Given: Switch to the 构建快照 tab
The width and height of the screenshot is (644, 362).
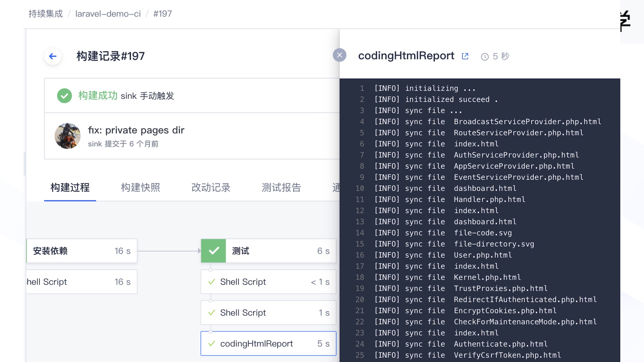Looking at the screenshot, I should click(x=140, y=187).
